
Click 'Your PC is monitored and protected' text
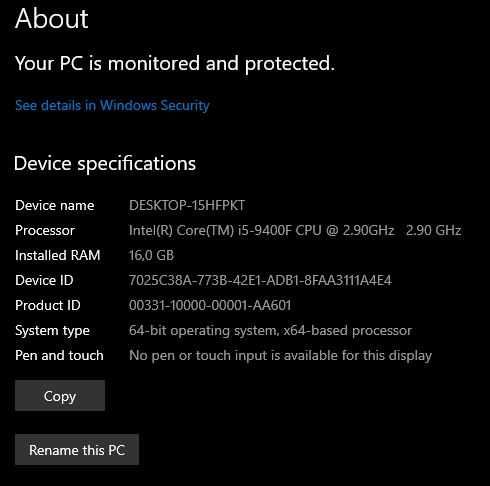175,63
